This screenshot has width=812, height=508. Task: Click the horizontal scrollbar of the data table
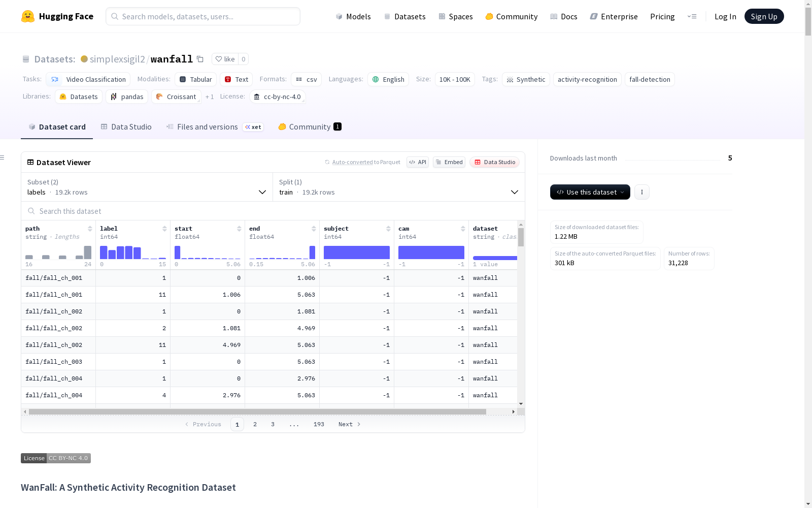pos(257,411)
